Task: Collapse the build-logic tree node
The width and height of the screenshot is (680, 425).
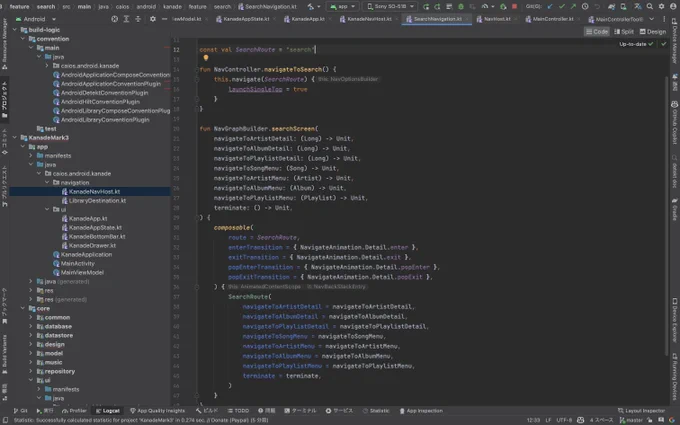Action: pos(14,29)
